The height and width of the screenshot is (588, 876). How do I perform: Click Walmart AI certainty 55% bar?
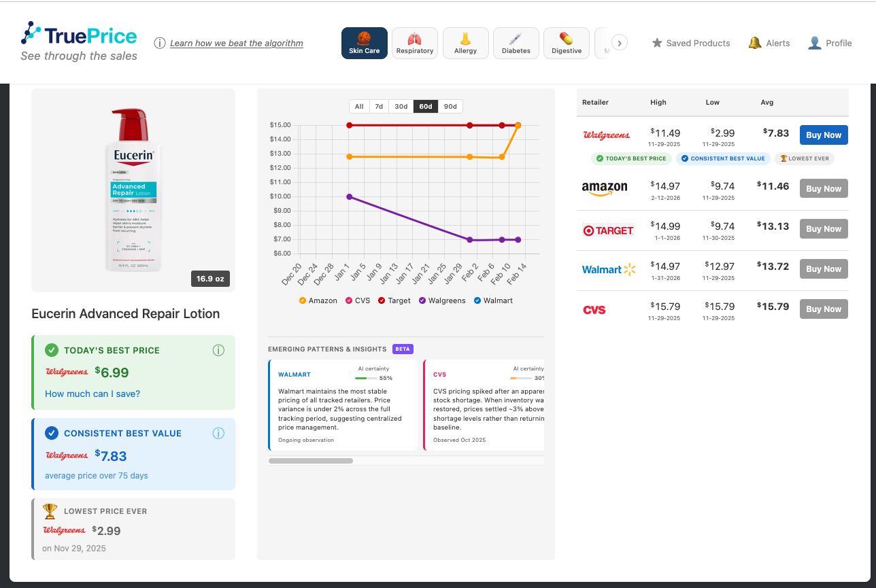(365, 378)
